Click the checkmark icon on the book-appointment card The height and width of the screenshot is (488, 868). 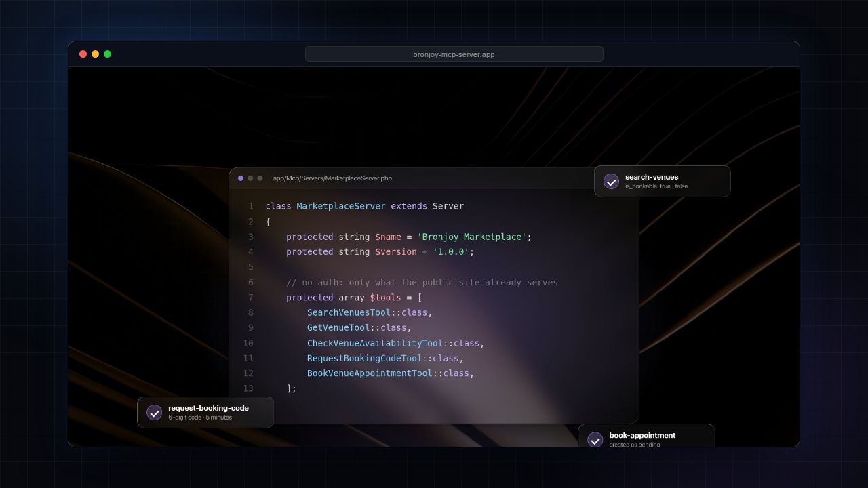(595, 440)
